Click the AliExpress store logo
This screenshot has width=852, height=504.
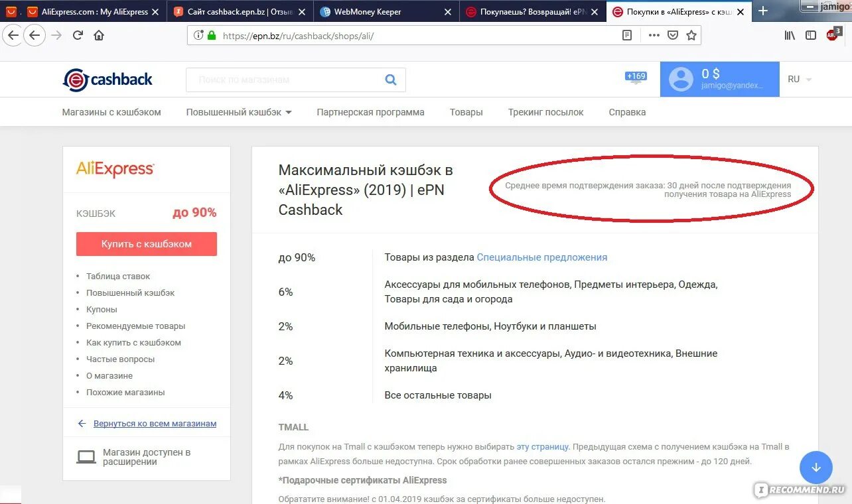115,169
